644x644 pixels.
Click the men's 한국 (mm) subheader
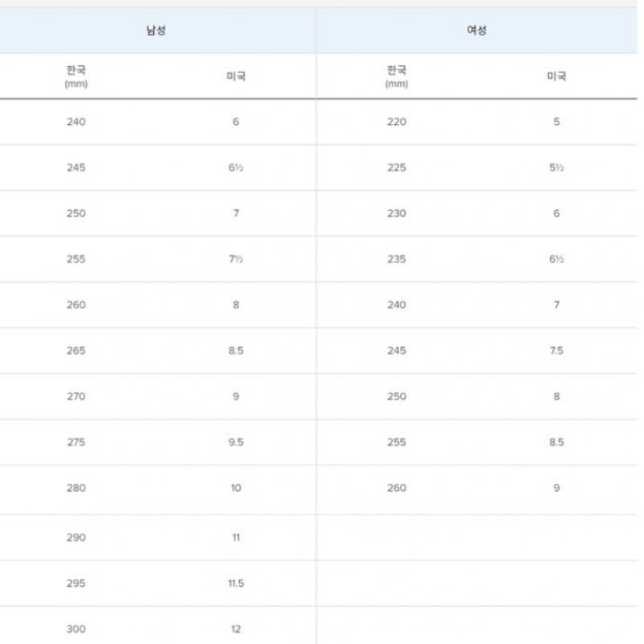76,76
